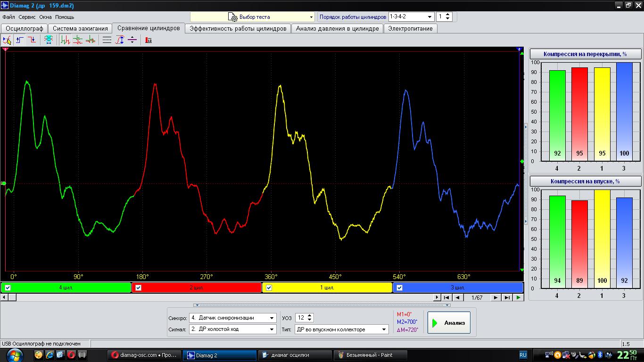644x362 pixels.
Task: Go to next frame arrow
Action: (x=495, y=297)
